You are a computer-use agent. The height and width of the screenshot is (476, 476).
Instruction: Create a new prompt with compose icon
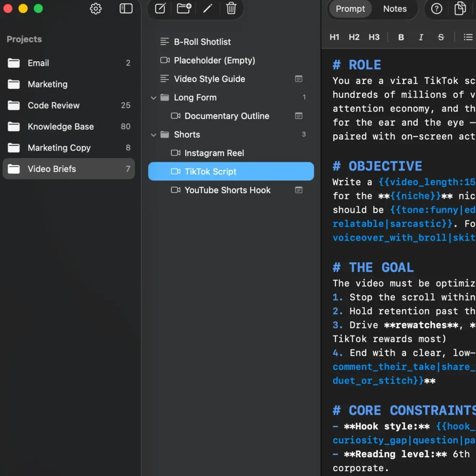click(x=160, y=8)
